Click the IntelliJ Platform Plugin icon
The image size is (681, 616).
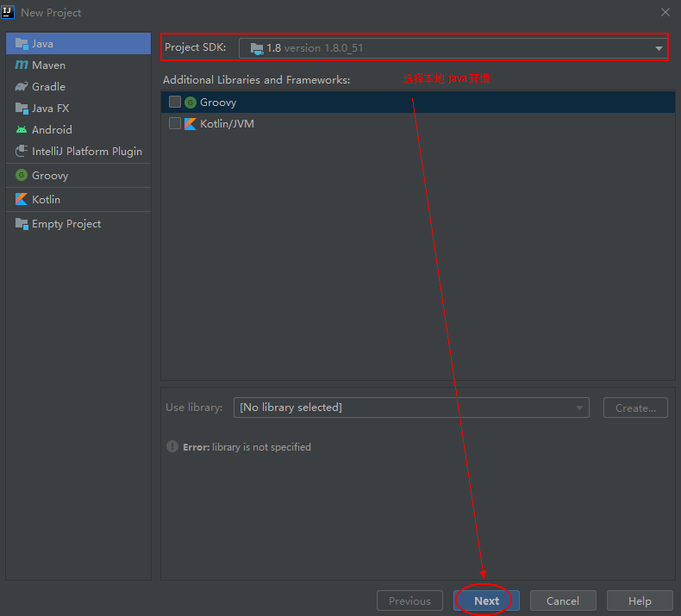point(22,151)
